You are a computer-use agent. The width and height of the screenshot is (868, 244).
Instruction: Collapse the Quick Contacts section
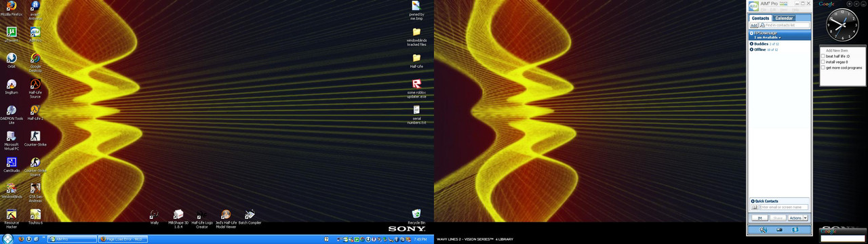pos(753,201)
